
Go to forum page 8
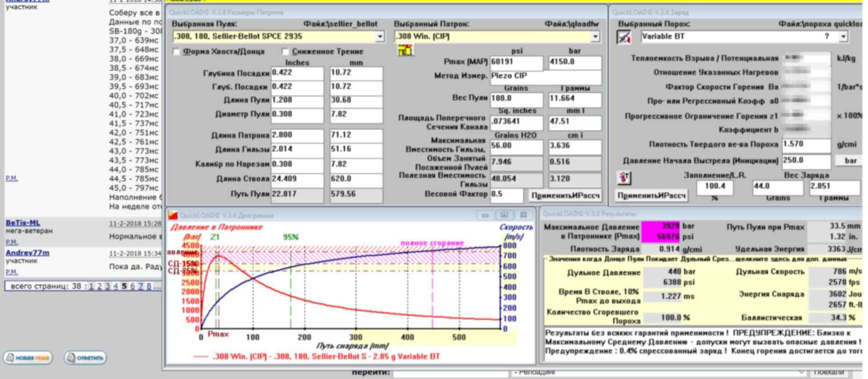pos(149,286)
